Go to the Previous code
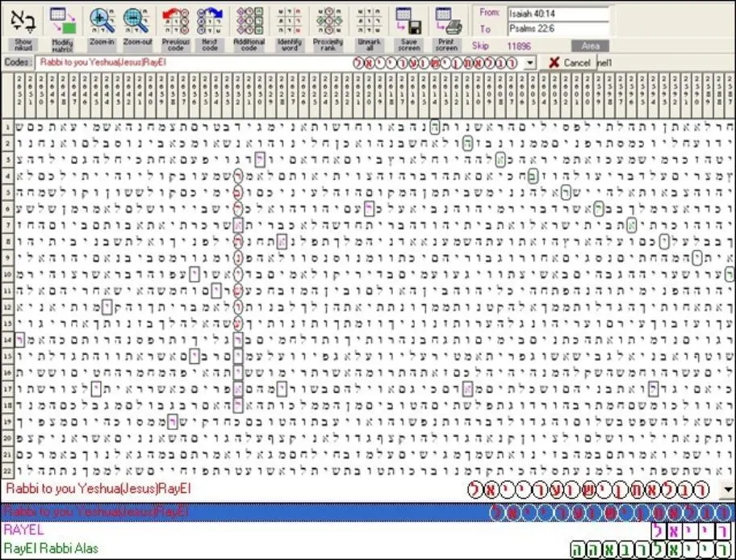Screen dimensions: 736x560 point(175,21)
